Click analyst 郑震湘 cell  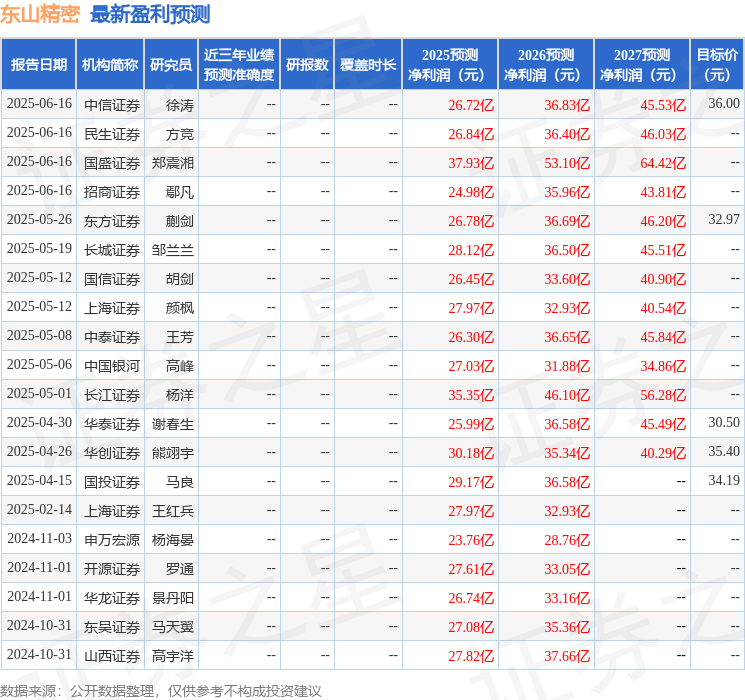coord(172,163)
